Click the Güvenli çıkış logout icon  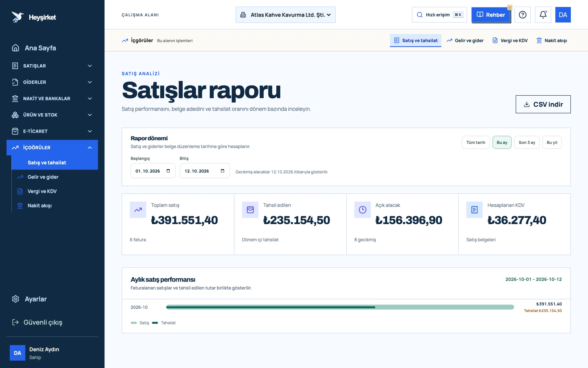(x=16, y=322)
